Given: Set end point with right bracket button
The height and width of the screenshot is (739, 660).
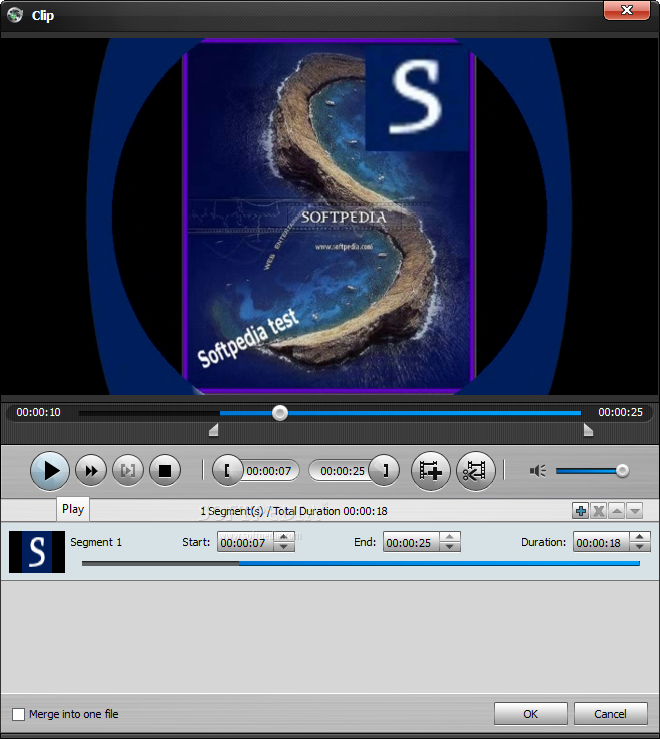Looking at the screenshot, I should pos(384,470).
